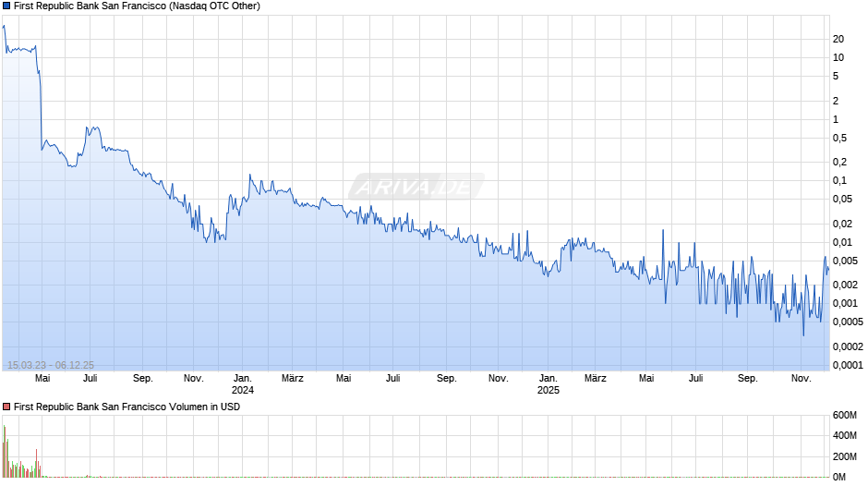Click the volume axis label '600M'
868x486 pixels.
click(844, 416)
